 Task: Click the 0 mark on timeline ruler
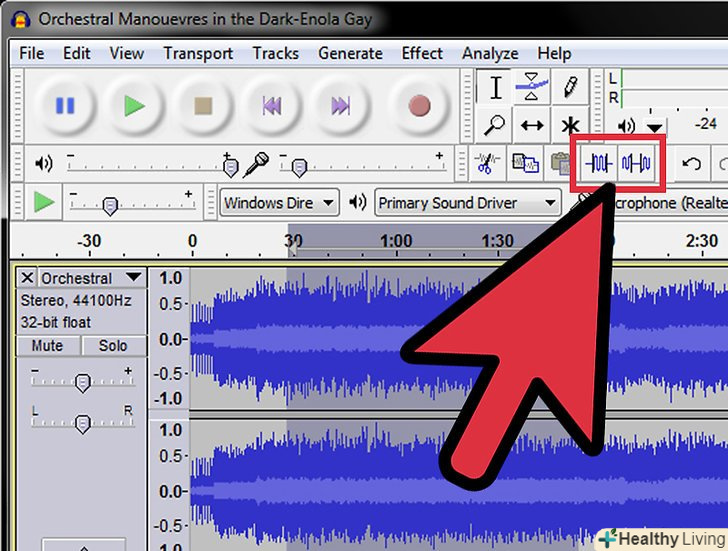pyautogui.click(x=192, y=241)
